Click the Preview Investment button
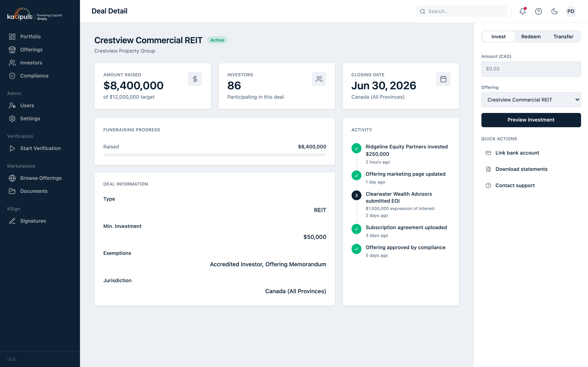 pyautogui.click(x=531, y=120)
